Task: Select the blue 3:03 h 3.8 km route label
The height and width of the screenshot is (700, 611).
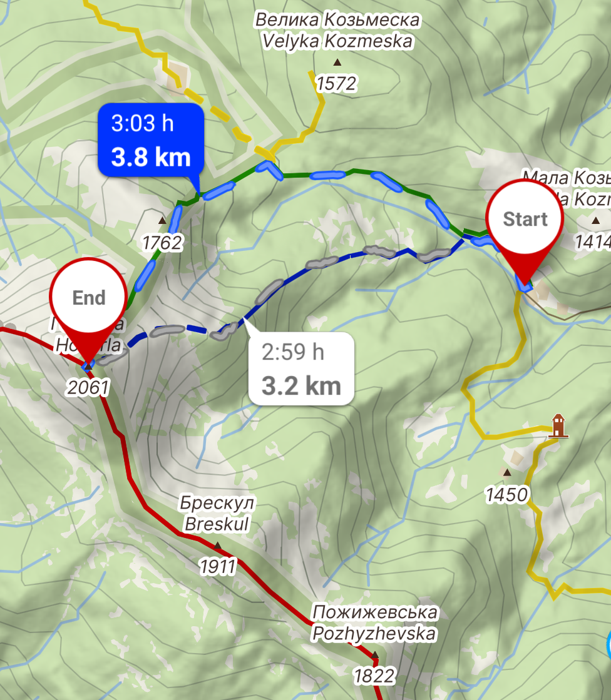Action: (151, 140)
